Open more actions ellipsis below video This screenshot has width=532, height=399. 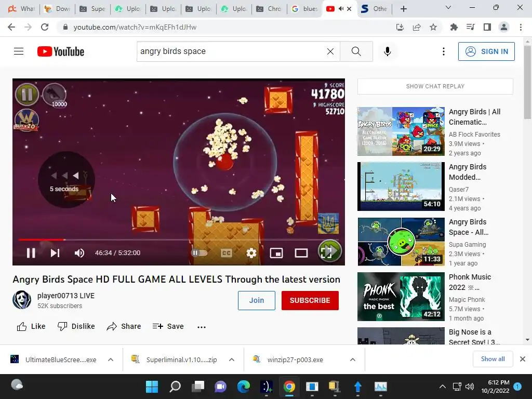202,327
